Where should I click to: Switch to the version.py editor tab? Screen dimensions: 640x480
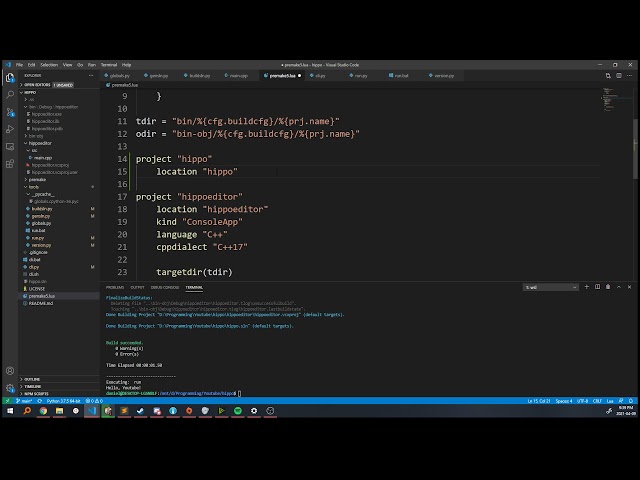442,76
